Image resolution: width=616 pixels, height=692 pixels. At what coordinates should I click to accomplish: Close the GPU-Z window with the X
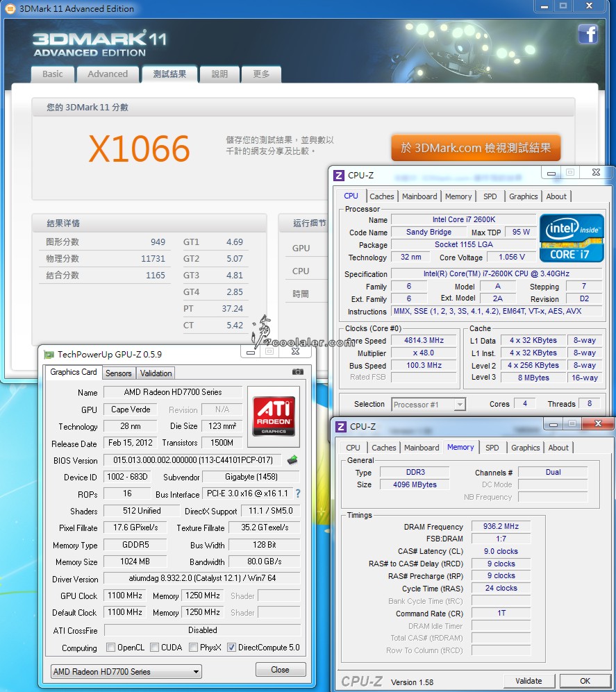tap(295, 351)
